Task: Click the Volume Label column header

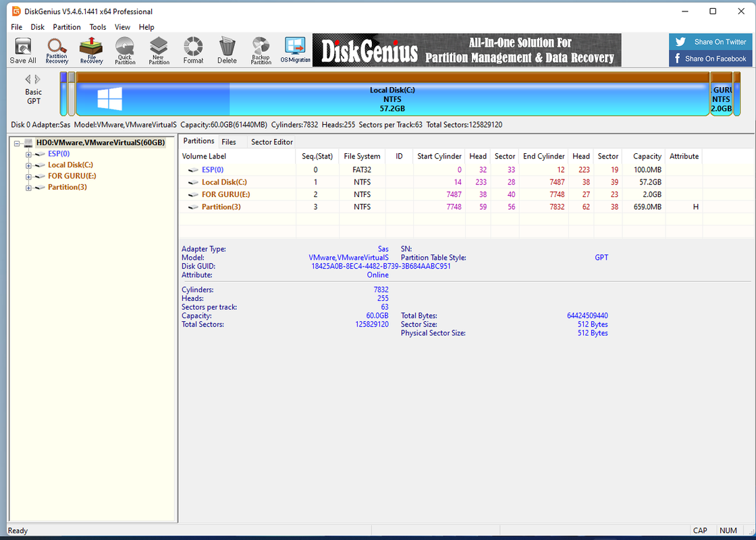Action: [237, 156]
